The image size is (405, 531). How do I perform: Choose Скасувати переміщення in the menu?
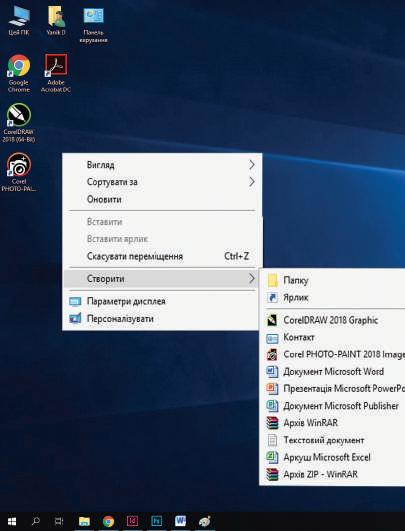click(x=162, y=256)
